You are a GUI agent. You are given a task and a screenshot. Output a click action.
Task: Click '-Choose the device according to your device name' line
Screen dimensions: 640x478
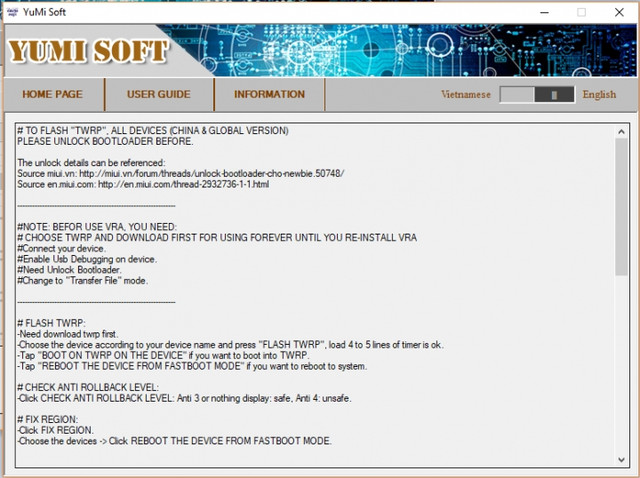[231, 345]
